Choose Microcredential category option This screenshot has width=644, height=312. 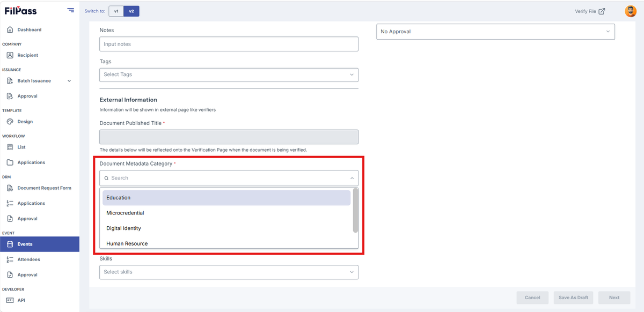(226, 213)
